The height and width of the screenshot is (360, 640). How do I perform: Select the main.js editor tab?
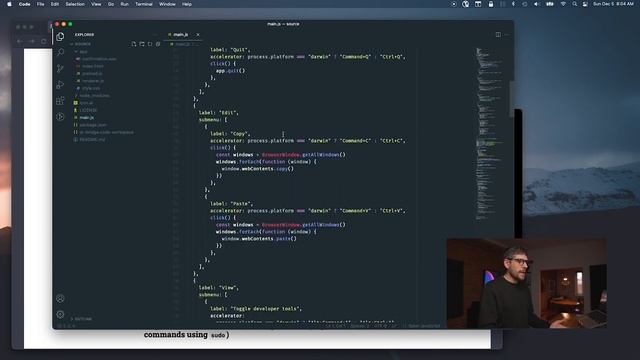(x=183, y=35)
